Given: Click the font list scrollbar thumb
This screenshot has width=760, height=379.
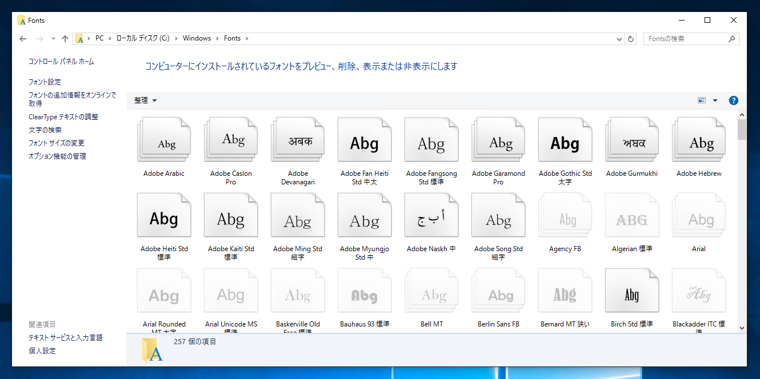Looking at the screenshot, I should pyautogui.click(x=742, y=130).
